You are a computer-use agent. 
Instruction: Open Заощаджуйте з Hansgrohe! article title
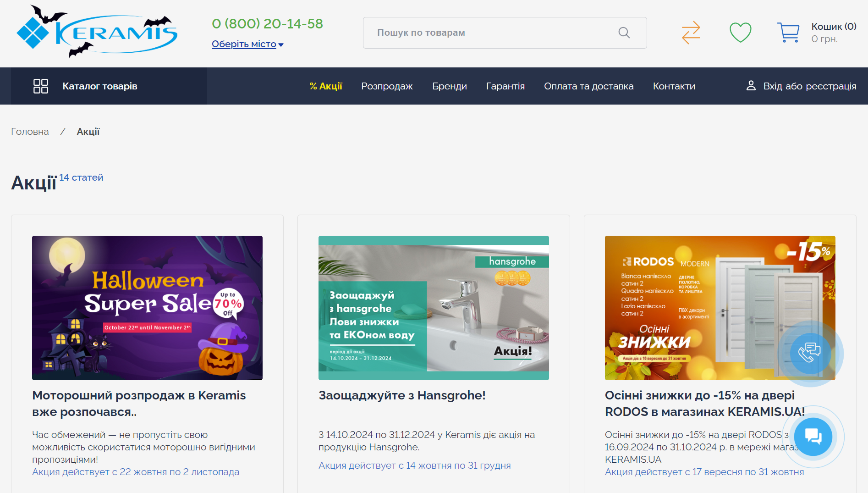click(402, 395)
